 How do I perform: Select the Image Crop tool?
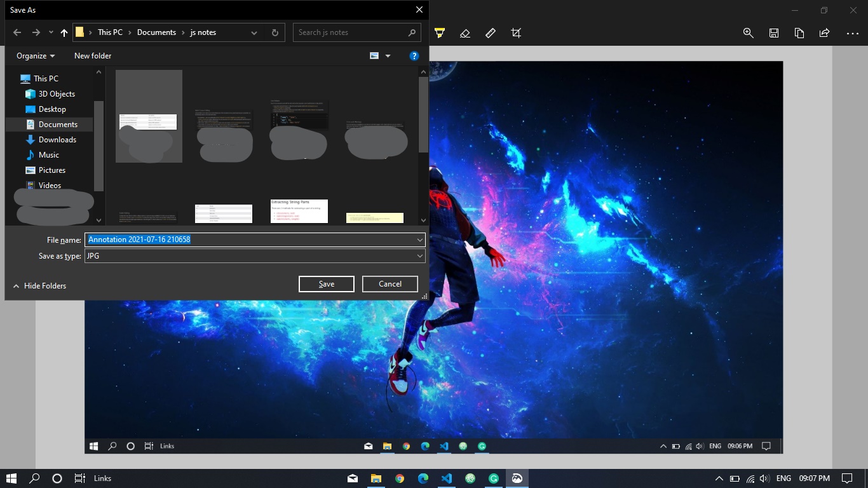pos(516,33)
